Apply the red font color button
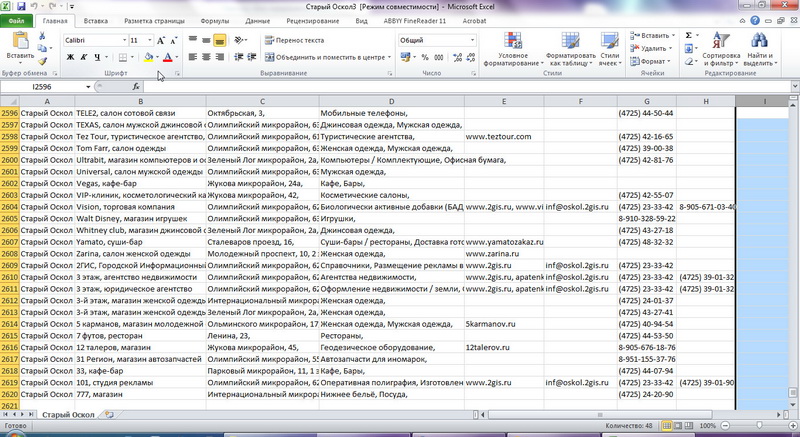The image size is (800, 437). point(167,57)
